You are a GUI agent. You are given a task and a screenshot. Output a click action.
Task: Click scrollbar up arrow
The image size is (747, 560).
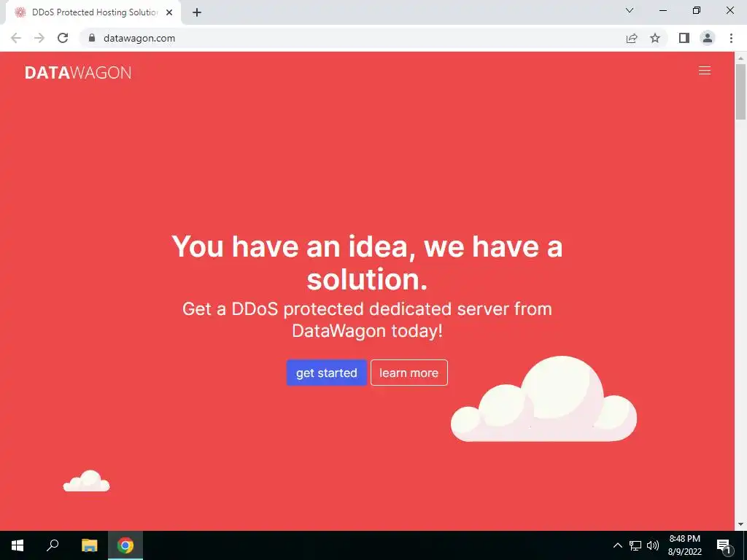point(740,58)
